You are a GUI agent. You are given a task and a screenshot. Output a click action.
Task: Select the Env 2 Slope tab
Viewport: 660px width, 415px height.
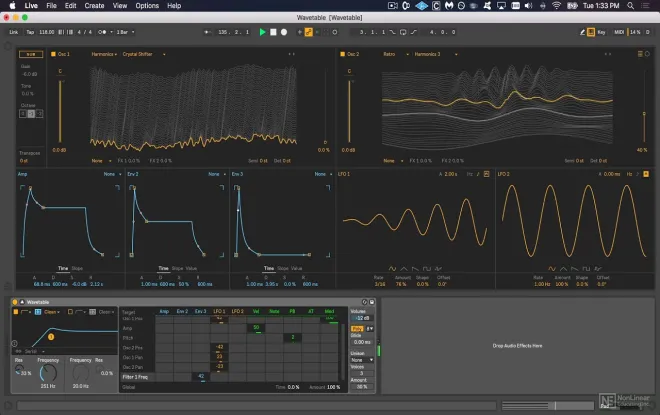[x=177, y=269]
